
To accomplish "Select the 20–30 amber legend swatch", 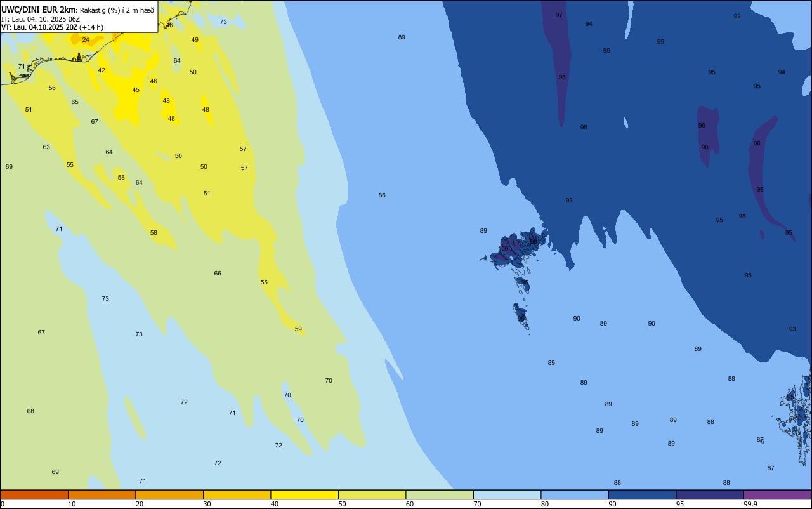I will click(169, 494).
